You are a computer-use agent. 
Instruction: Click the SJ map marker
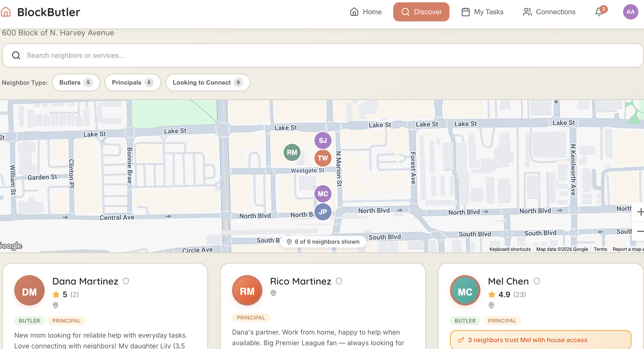(x=323, y=140)
